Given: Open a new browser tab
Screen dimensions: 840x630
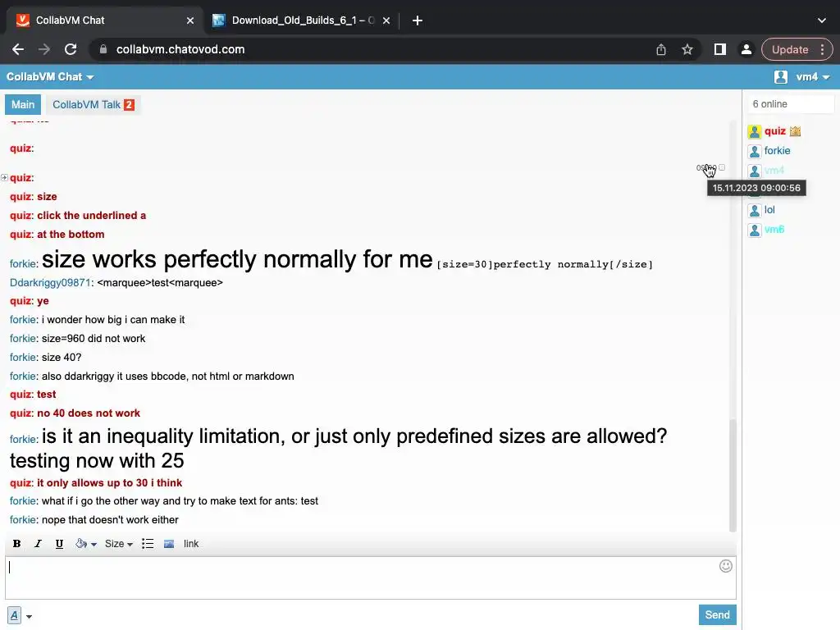Looking at the screenshot, I should point(418,21).
